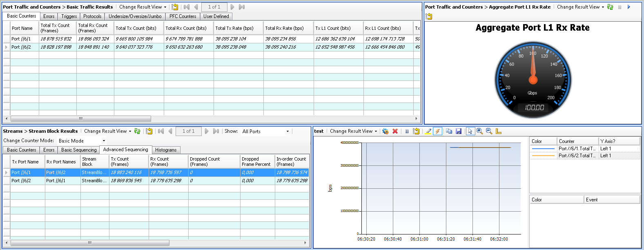
Task: Click restore icon in Stream Block Results toolbar
Action: pyautogui.click(x=149, y=131)
